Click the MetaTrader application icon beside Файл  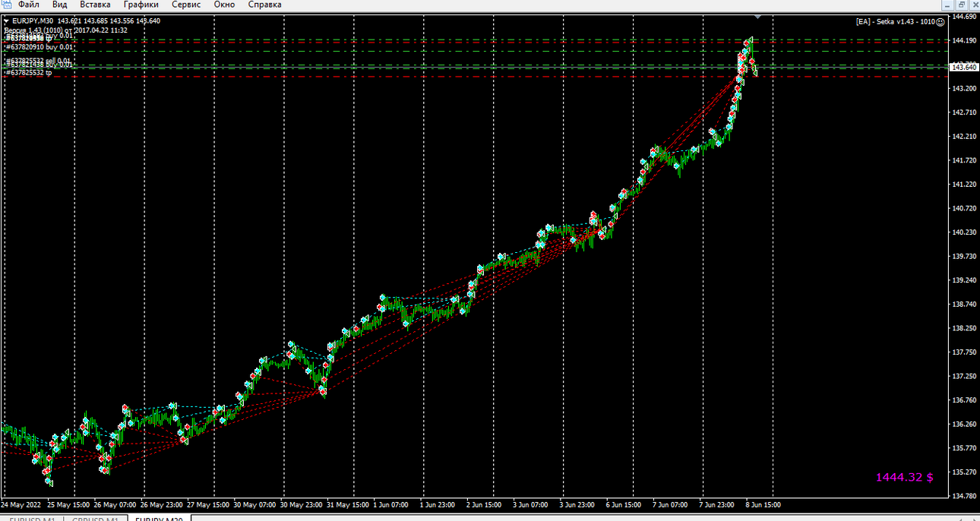[7, 5]
